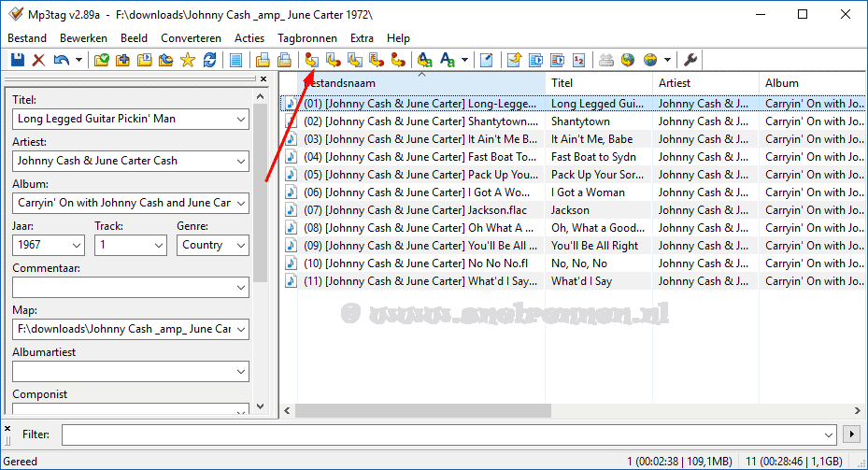The height and width of the screenshot is (470, 868).
Task: Open Options with the wrench icon
Action: [690, 60]
